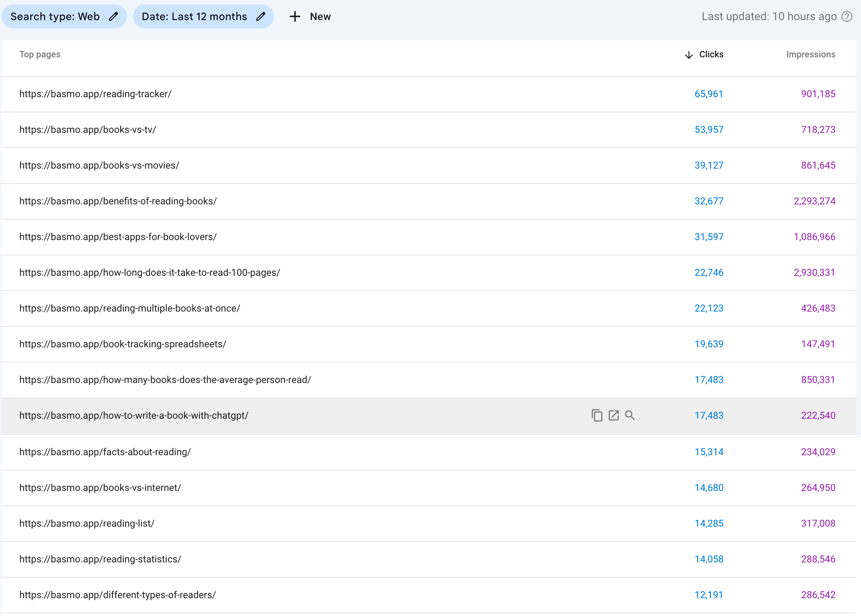This screenshot has width=861, height=616.
Task: Select the different-types-of-readers page row
Action: point(429,595)
